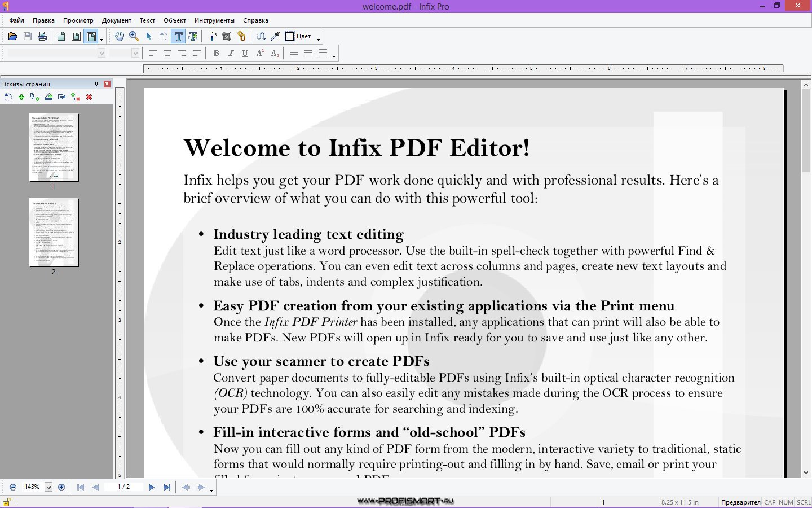Align text right
The width and height of the screenshot is (812, 508).
[182, 53]
